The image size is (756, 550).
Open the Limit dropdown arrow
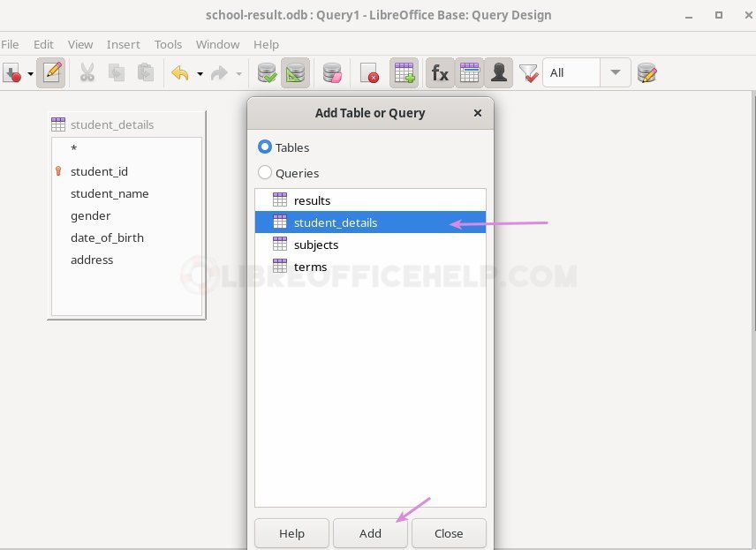pyautogui.click(x=616, y=72)
